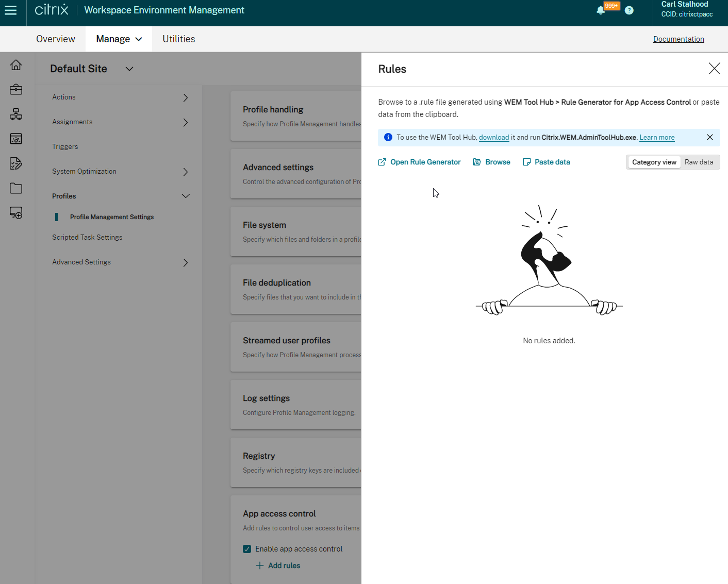Click Add rules under App access control

tap(278, 565)
